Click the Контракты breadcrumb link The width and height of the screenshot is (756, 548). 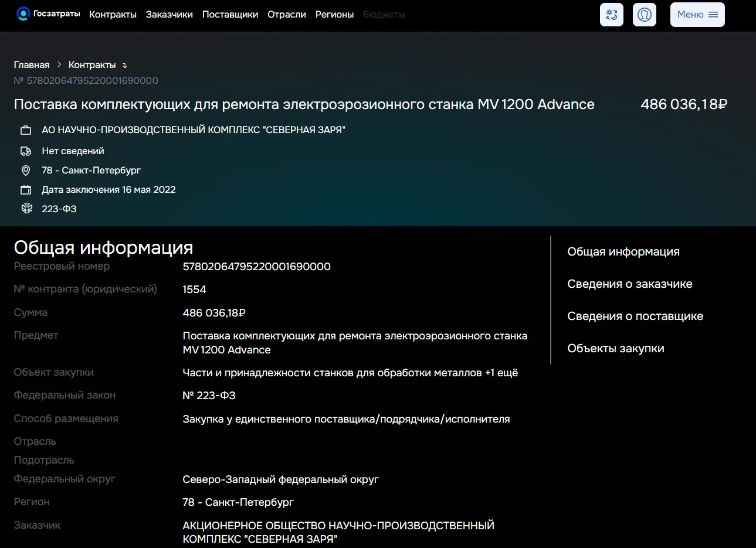92,65
